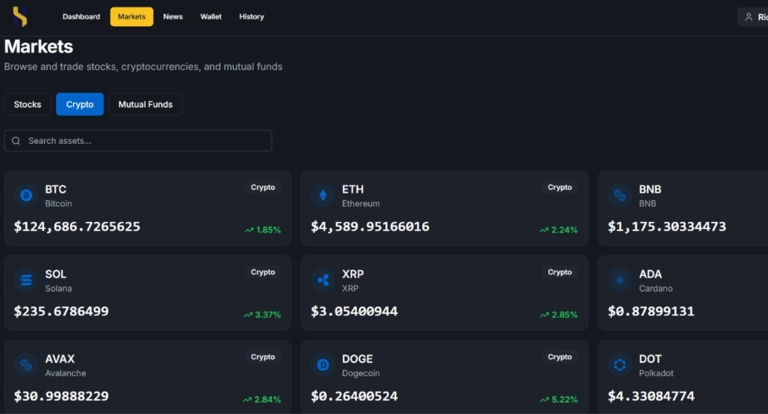Switch to the Stocks tab

click(x=27, y=104)
